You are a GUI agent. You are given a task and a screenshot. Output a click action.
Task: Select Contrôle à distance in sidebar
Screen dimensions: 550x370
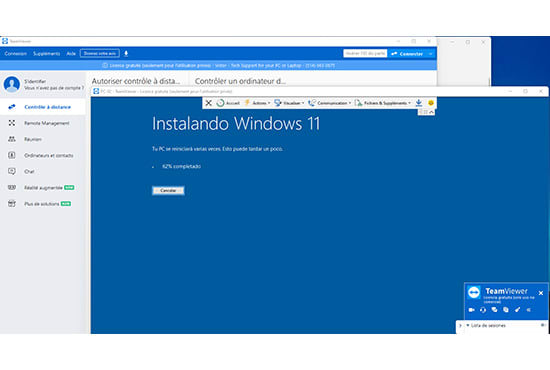(43, 107)
